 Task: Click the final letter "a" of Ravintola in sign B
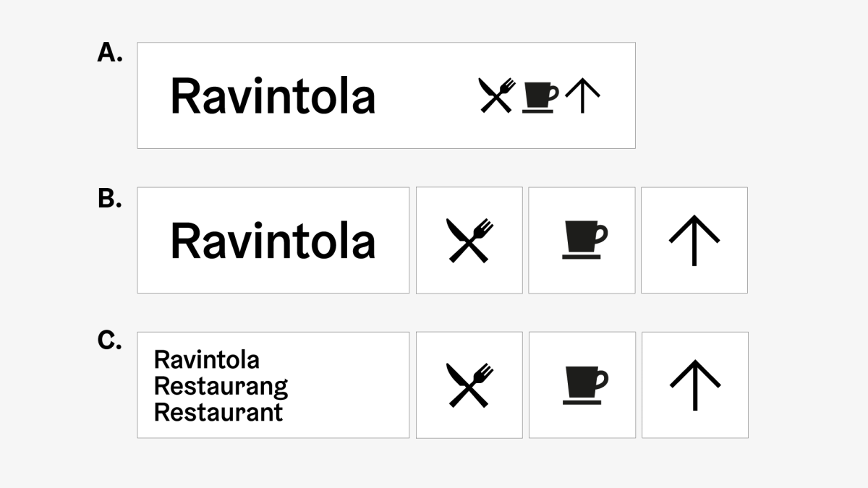pyautogui.click(x=364, y=244)
